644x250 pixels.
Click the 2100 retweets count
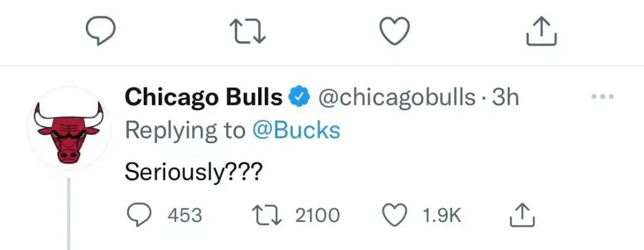pyautogui.click(x=317, y=215)
